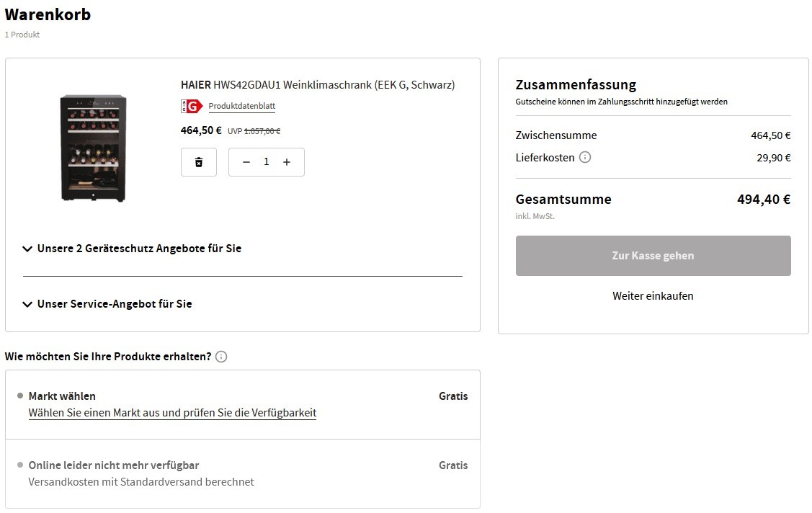The image size is (812, 513).
Task: Click the Zusammenfassung heading
Action: point(576,84)
